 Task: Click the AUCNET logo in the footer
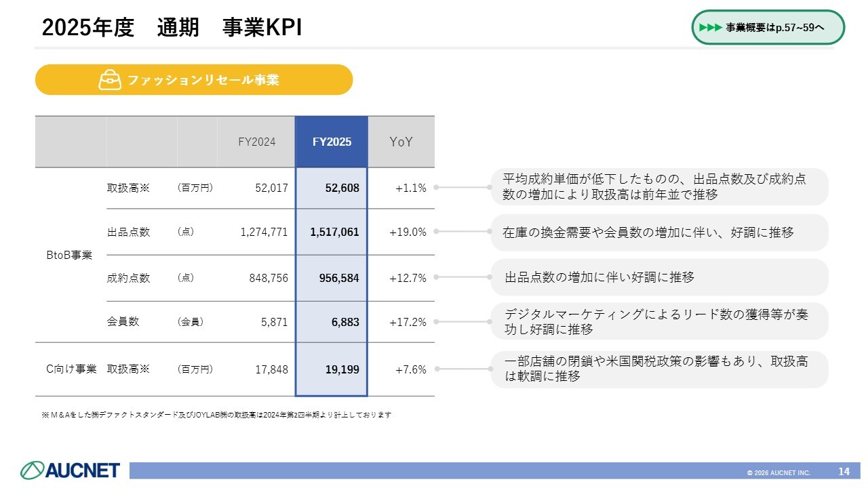tap(71, 470)
